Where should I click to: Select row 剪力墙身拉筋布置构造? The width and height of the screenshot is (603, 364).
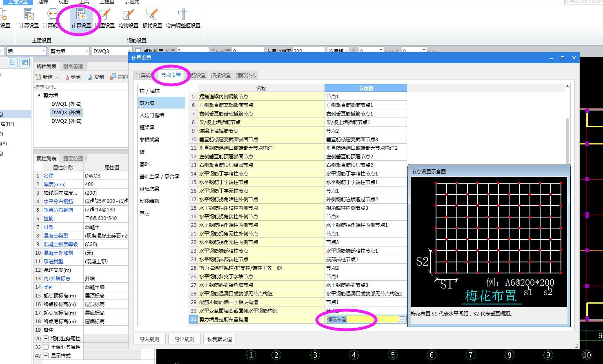click(x=261, y=320)
